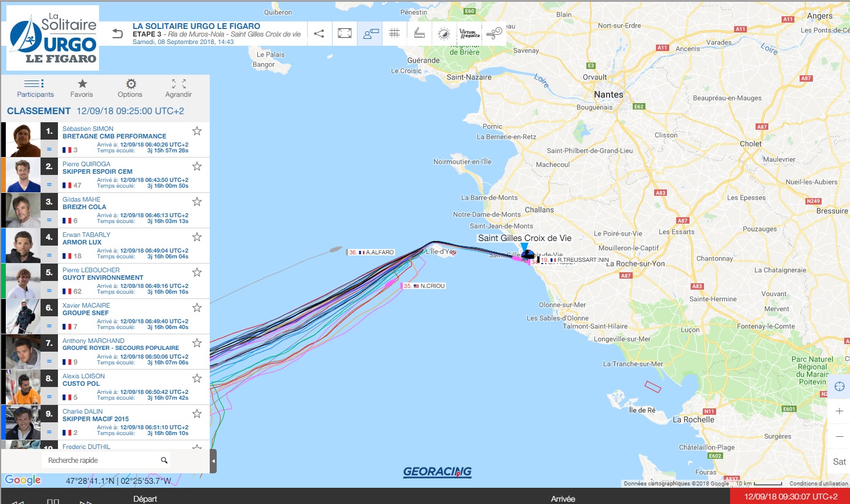Click the pause playback button

(53, 501)
